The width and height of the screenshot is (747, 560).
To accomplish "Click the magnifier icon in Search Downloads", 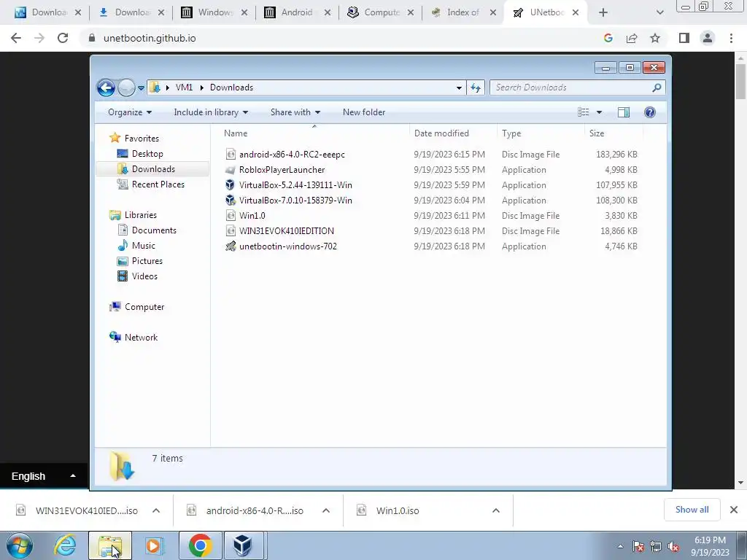I will click(657, 87).
